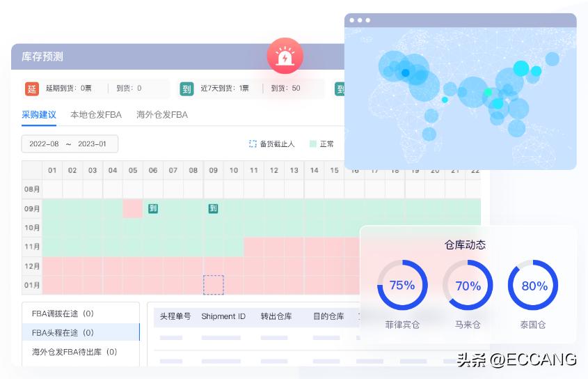Click the Shipment ID column header
The height and width of the screenshot is (379, 588).
(x=223, y=316)
